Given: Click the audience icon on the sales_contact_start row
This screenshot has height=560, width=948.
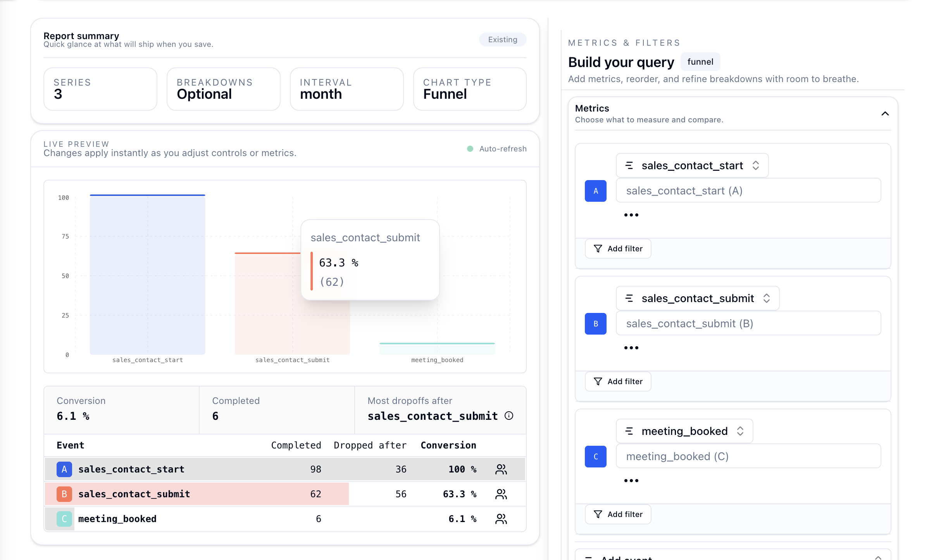Looking at the screenshot, I should pos(500,469).
